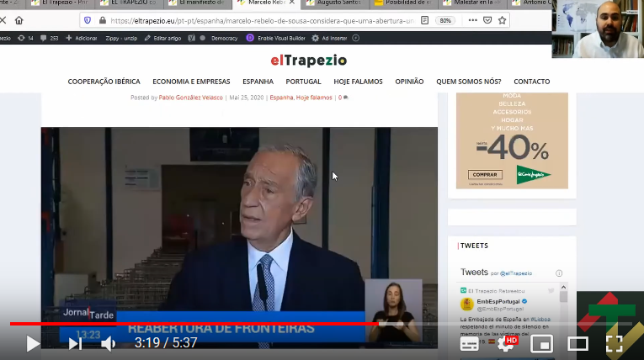
Task: Toggle subtitles on the player
Action: click(470, 344)
